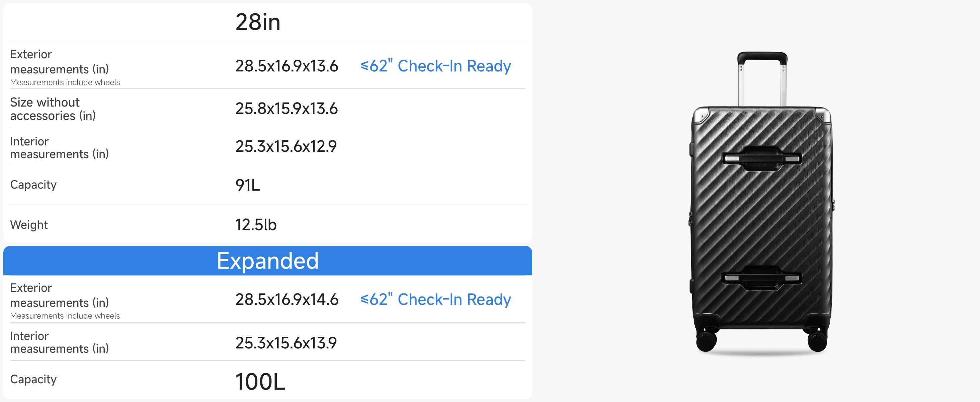
Task: Click the top-left metal corner guard
Action: (x=700, y=116)
